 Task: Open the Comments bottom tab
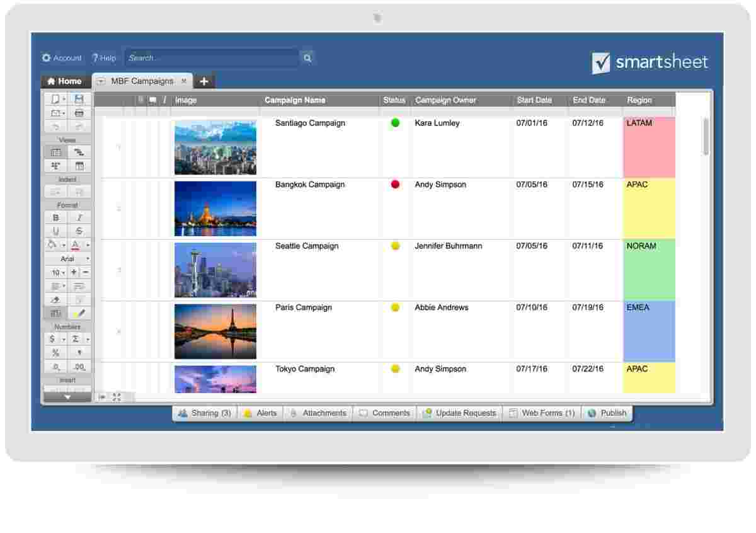tap(384, 413)
